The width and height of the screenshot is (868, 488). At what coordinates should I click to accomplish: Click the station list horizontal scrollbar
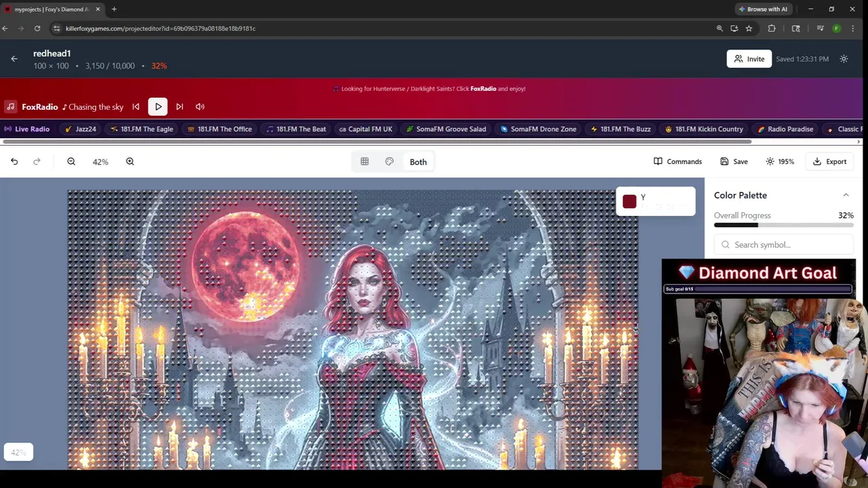click(x=376, y=142)
